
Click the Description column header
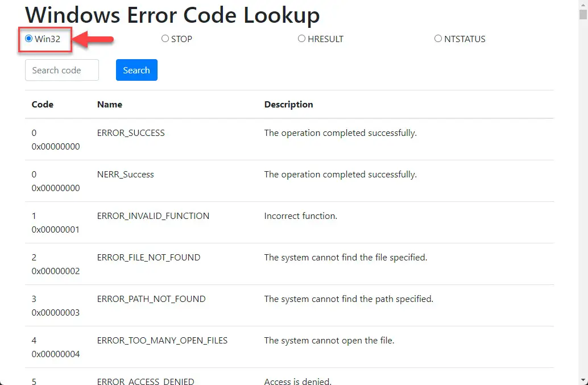(x=288, y=104)
